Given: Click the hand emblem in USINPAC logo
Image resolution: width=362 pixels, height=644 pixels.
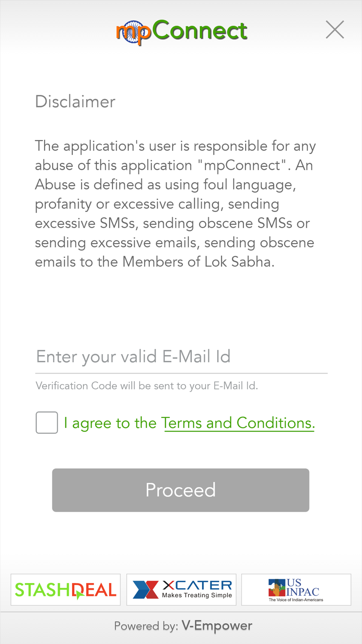Looking at the screenshot, I should click(277, 588).
